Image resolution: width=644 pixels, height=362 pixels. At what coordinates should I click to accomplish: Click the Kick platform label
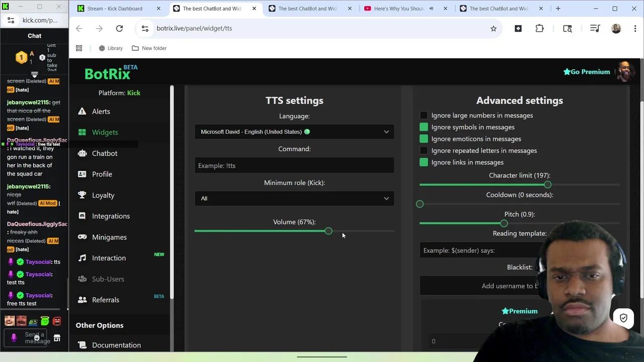click(134, 93)
